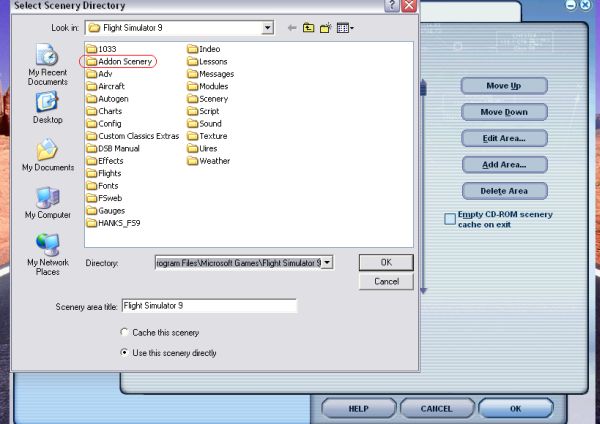Go to Desktop in places bar

click(x=47, y=108)
